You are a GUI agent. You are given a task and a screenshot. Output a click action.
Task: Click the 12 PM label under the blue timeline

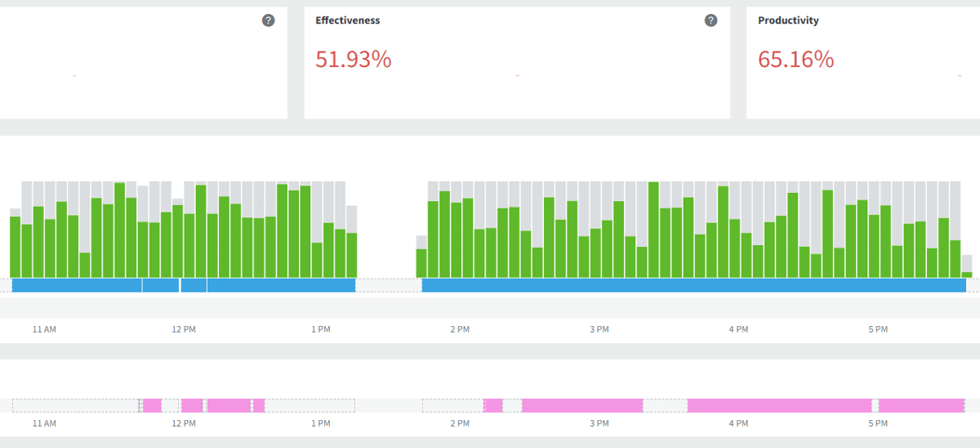point(184,329)
